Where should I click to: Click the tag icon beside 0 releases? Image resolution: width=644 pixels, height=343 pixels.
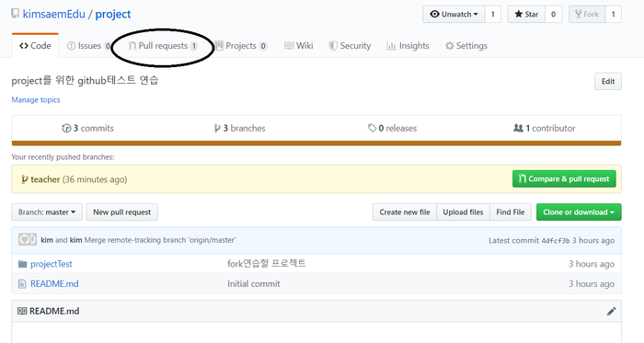[372, 129]
